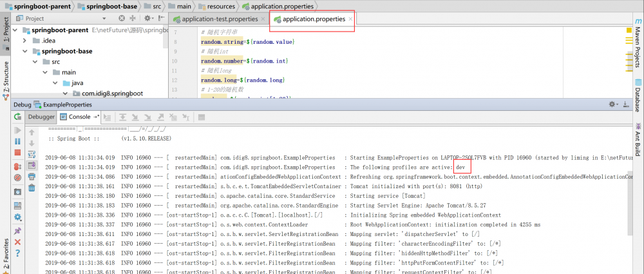This screenshot has height=274, width=644.
Task: Click the console up arrow icon
Action: tap(32, 132)
